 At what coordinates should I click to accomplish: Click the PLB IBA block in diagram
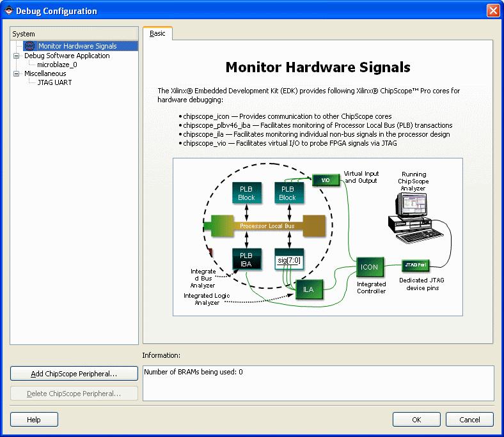pyautogui.click(x=246, y=259)
